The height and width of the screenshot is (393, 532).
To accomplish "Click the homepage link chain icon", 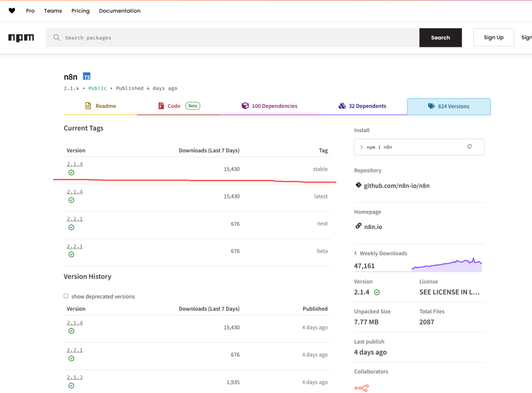I will (x=358, y=226).
